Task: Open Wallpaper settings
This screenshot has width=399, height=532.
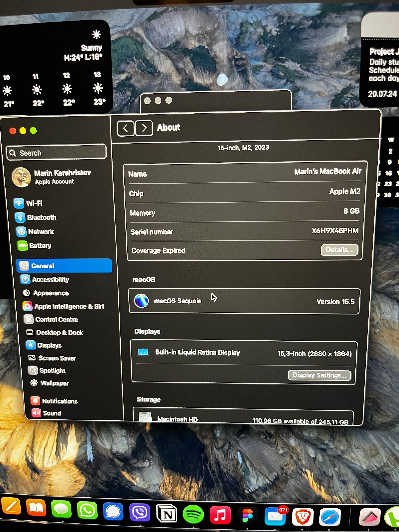Action: point(49,383)
